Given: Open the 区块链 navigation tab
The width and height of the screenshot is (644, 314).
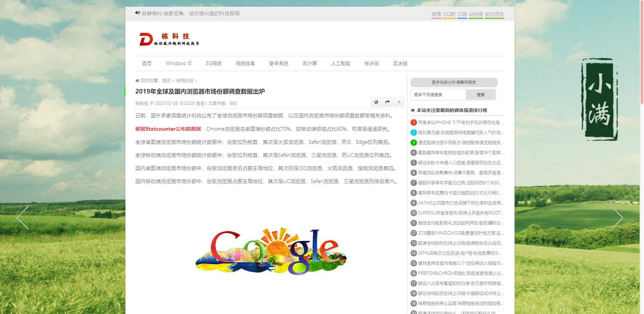Looking at the screenshot, I should (400, 63).
